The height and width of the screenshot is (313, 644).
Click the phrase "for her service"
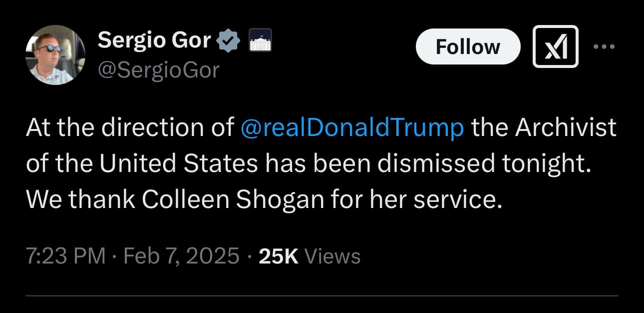click(x=415, y=200)
